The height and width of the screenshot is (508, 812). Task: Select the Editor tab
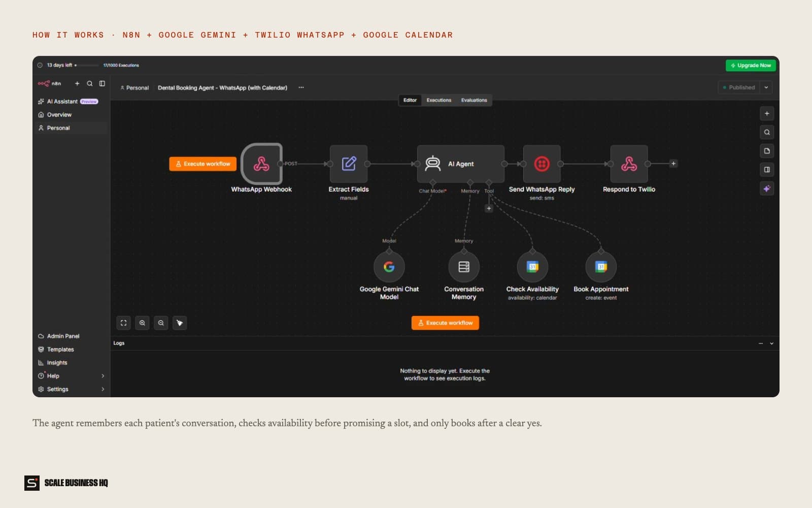[x=410, y=100]
